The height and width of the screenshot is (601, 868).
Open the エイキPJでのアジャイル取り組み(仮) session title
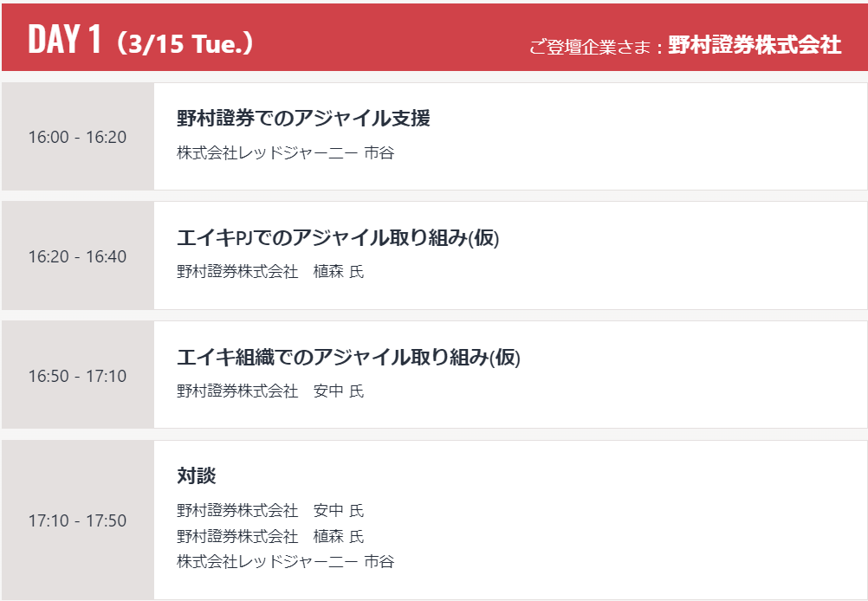[338, 238]
